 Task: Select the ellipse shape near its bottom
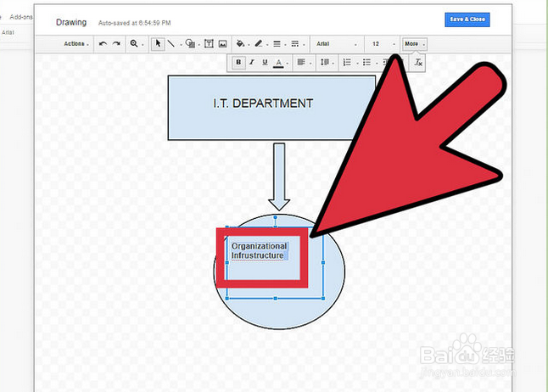[x=279, y=316]
